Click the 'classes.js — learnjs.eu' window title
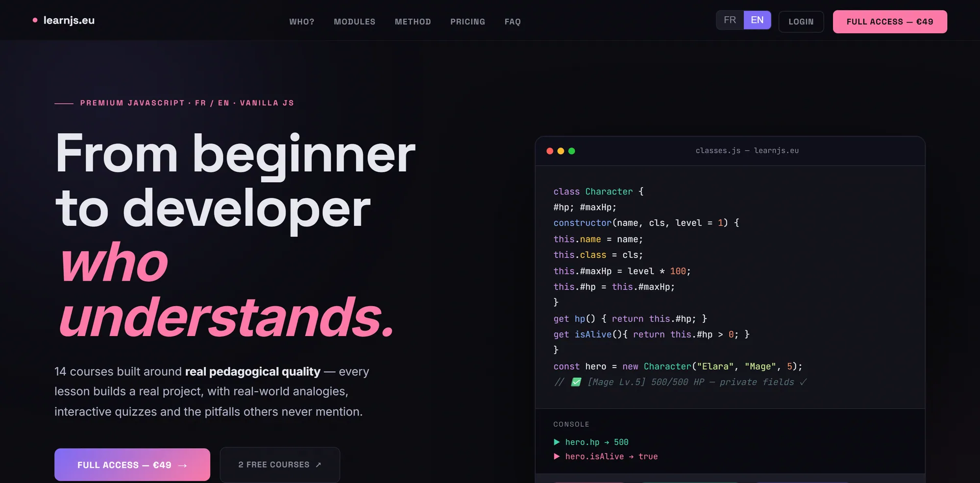980x483 pixels. tap(747, 151)
